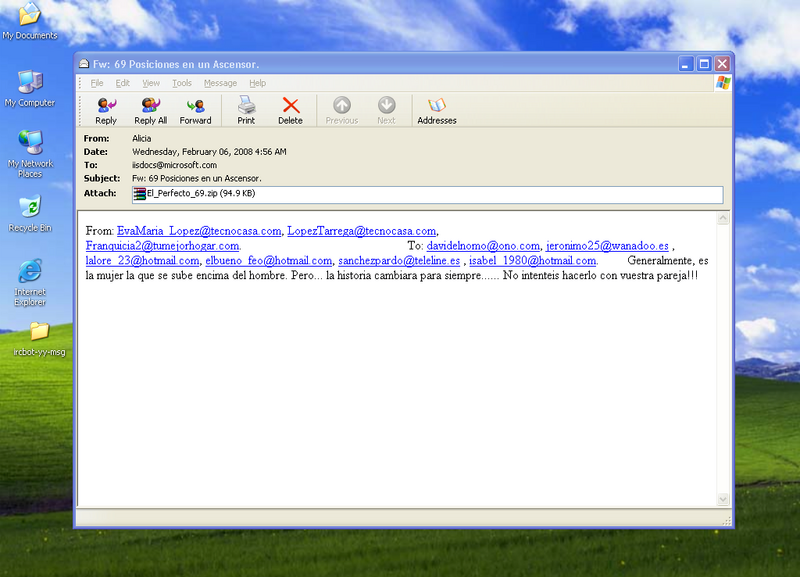Click the recipient iisdocs@microsoft.com
This screenshot has height=577, width=800.
174,165
